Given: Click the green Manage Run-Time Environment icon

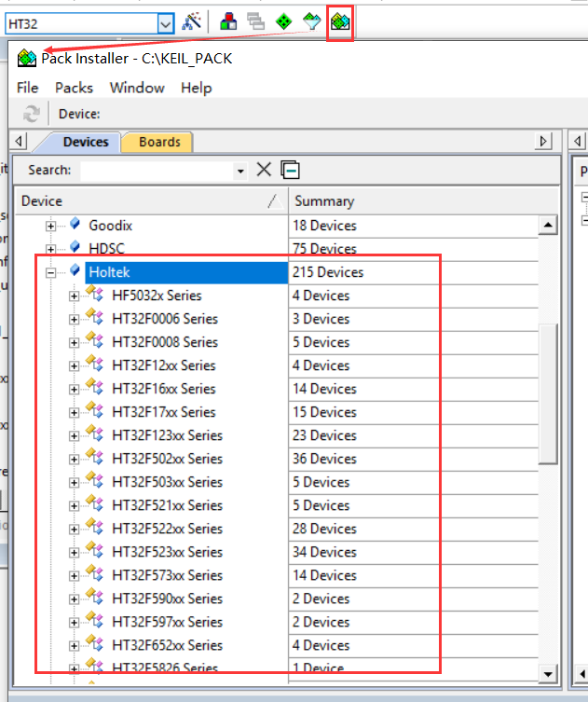Looking at the screenshot, I should (284, 21).
